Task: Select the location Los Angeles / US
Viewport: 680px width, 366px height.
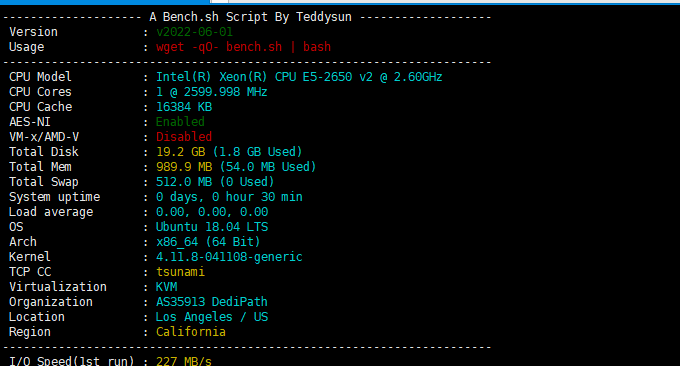Action: [212, 317]
